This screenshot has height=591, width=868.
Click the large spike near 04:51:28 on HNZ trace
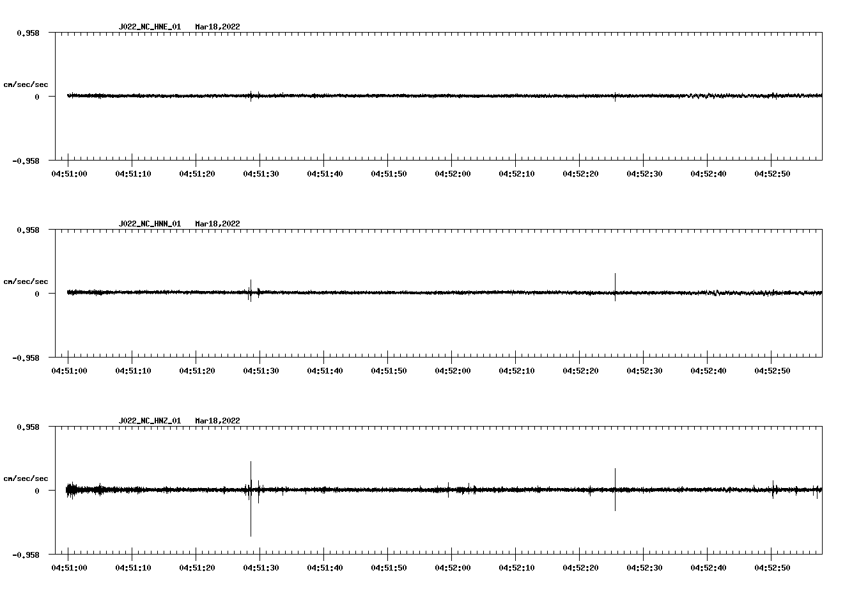pos(251,498)
